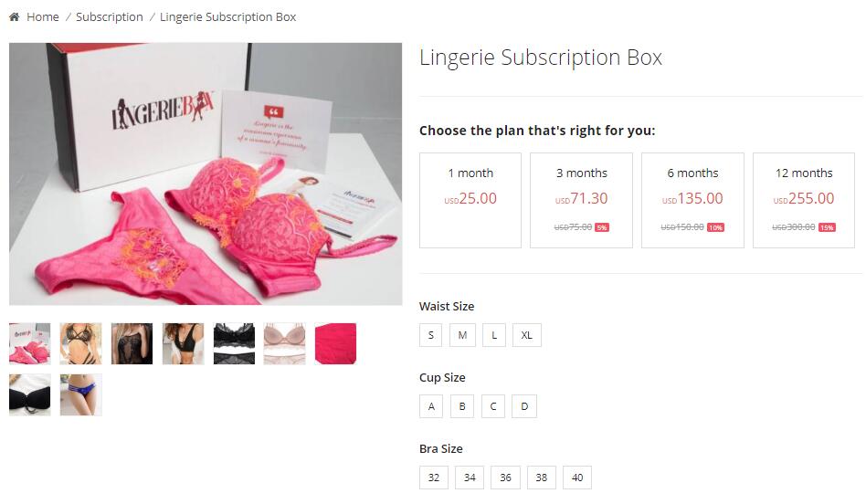Pick the 6 months plan

pyautogui.click(x=692, y=200)
